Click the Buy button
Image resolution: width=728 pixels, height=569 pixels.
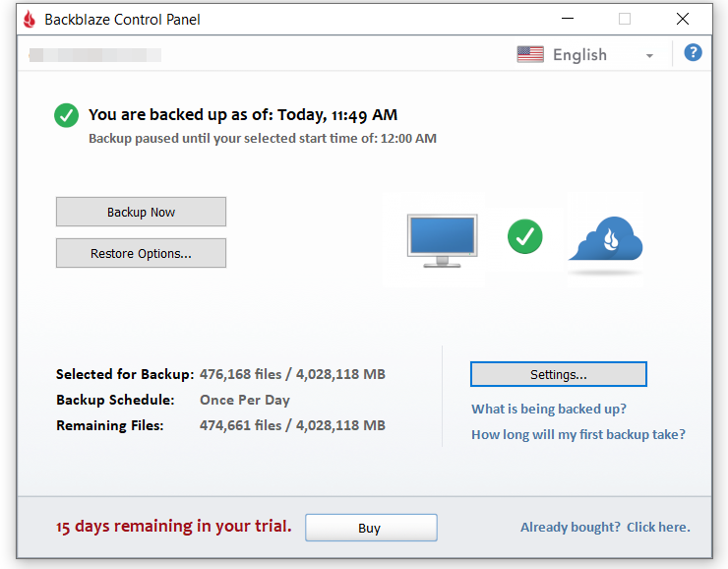coord(370,528)
